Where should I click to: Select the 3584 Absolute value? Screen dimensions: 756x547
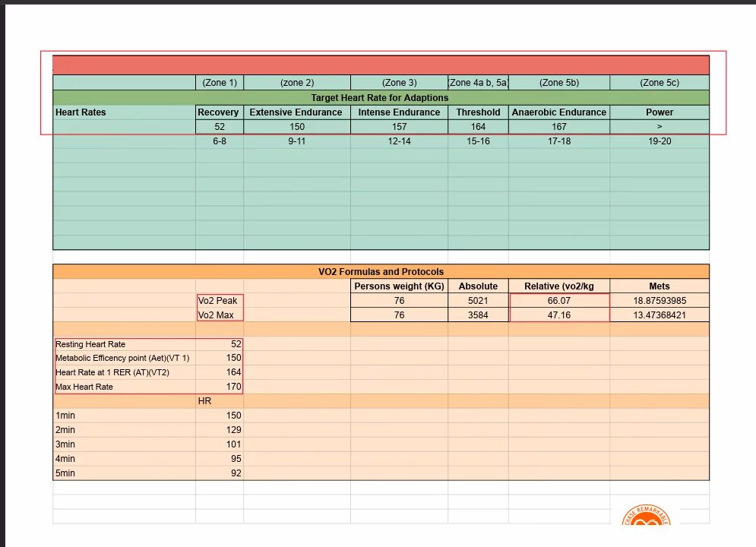point(478,315)
